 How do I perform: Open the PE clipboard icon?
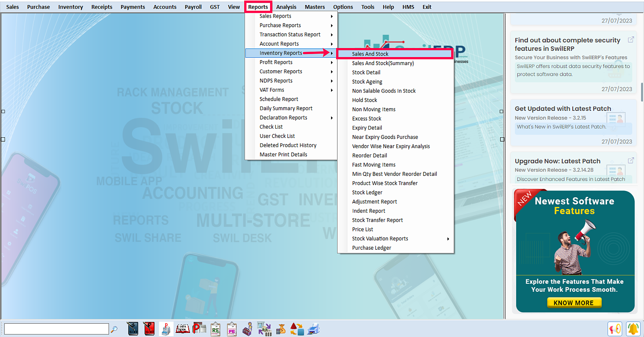tap(231, 329)
